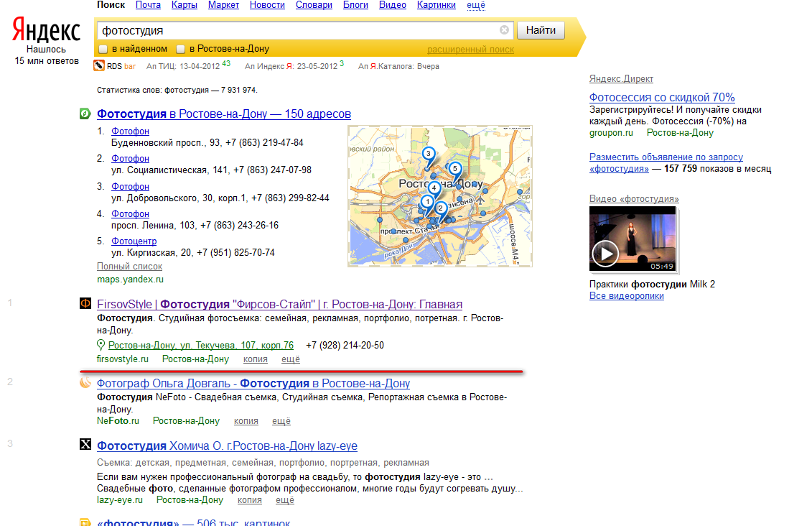Clear the search field with the X icon
The height and width of the screenshot is (526, 812).
505,30
